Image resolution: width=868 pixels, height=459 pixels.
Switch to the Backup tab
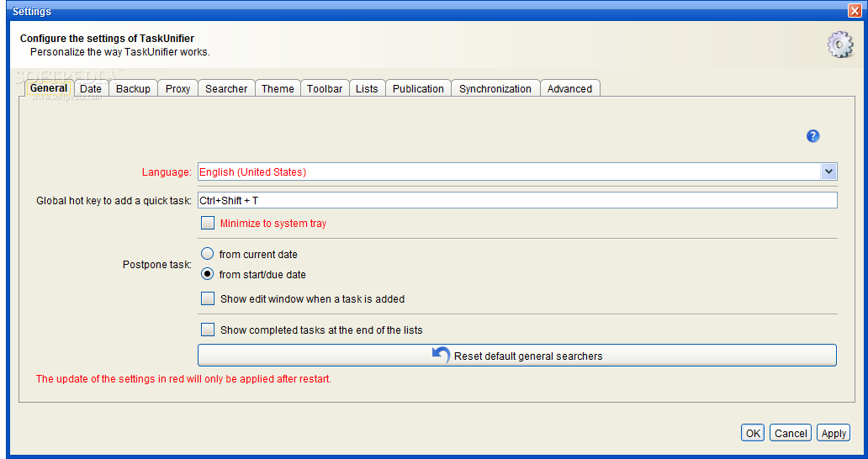point(133,88)
